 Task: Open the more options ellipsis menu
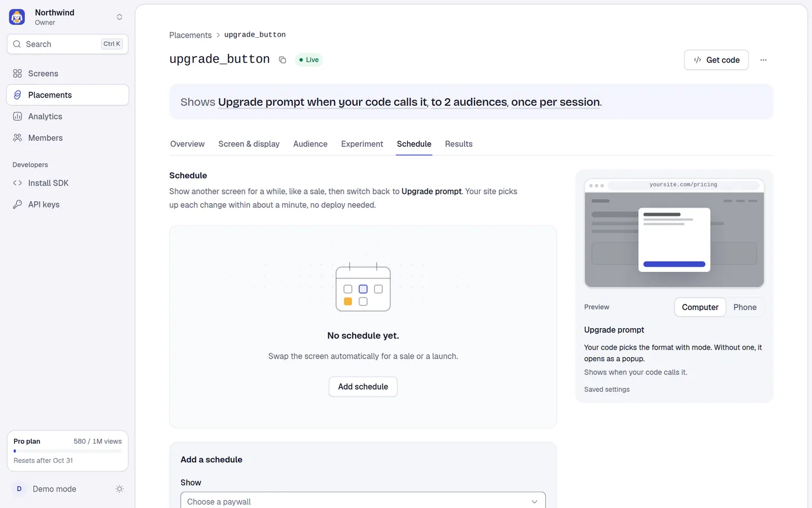(763, 60)
